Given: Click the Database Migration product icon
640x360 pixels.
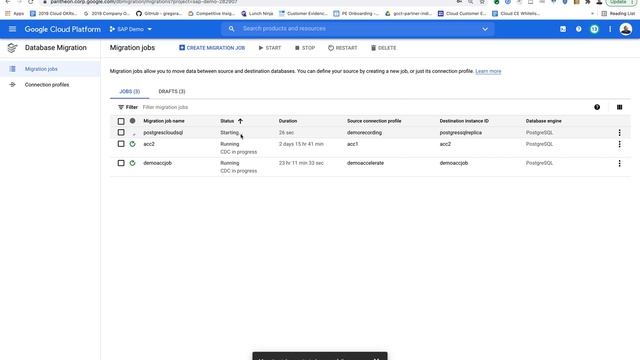Looking at the screenshot, I should pos(12,48).
